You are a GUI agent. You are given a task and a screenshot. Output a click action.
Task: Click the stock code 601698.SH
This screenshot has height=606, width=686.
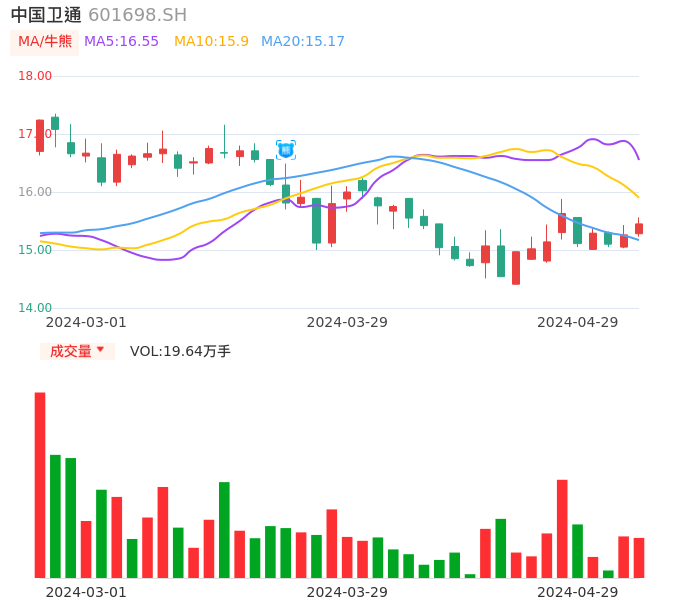[x=137, y=15]
